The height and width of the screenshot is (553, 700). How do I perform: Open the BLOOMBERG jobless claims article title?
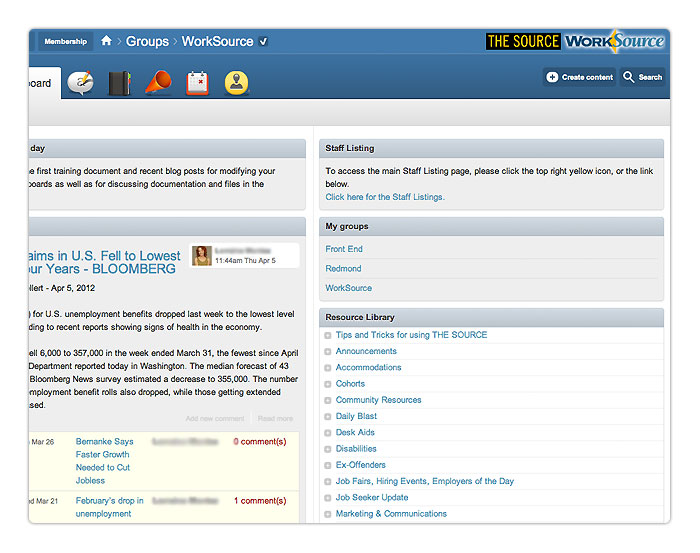[x=104, y=262]
